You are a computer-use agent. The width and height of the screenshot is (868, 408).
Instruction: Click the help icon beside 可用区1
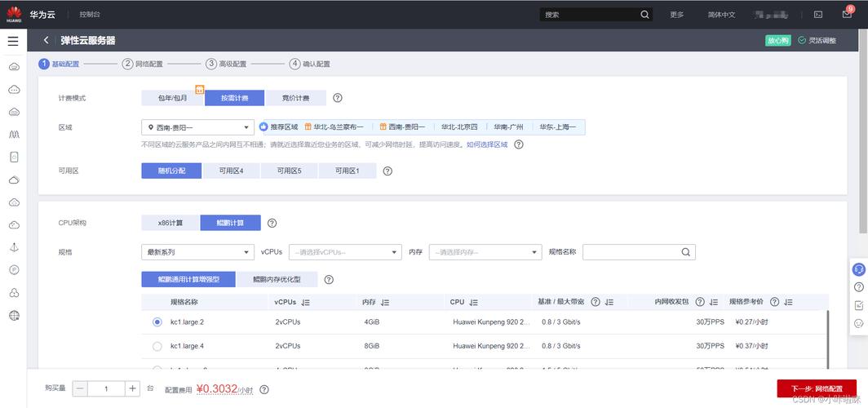click(x=387, y=171)
